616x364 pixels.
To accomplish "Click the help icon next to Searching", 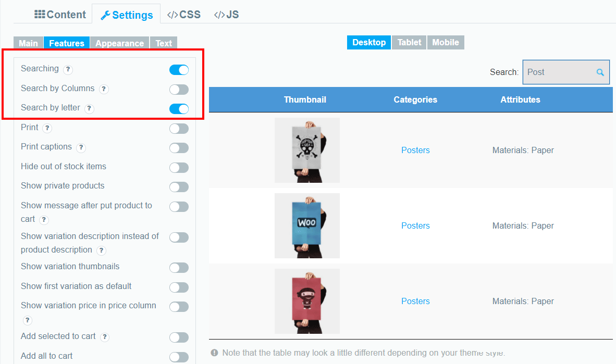I will [68, 69].
